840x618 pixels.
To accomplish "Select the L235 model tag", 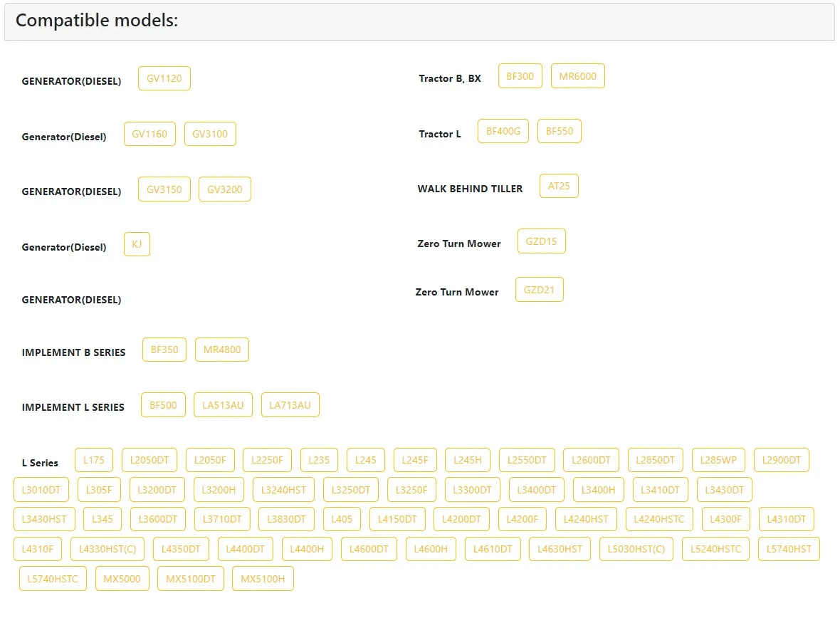I will [x=319, y=460].
